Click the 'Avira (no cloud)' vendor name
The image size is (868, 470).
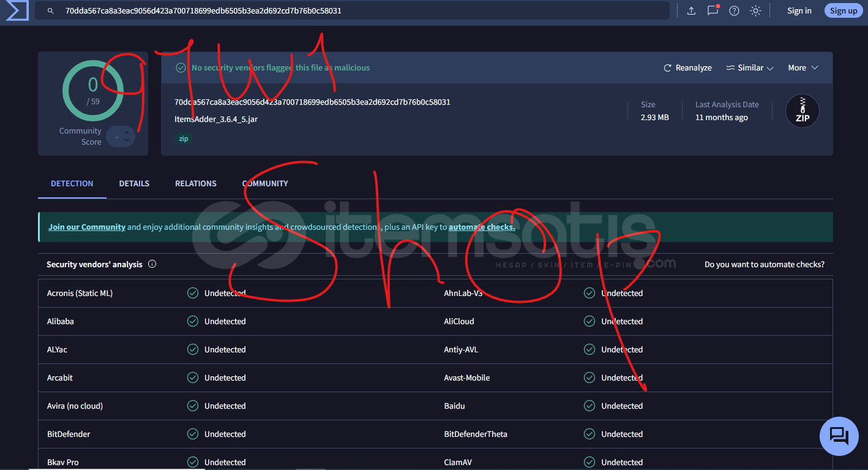75,406
